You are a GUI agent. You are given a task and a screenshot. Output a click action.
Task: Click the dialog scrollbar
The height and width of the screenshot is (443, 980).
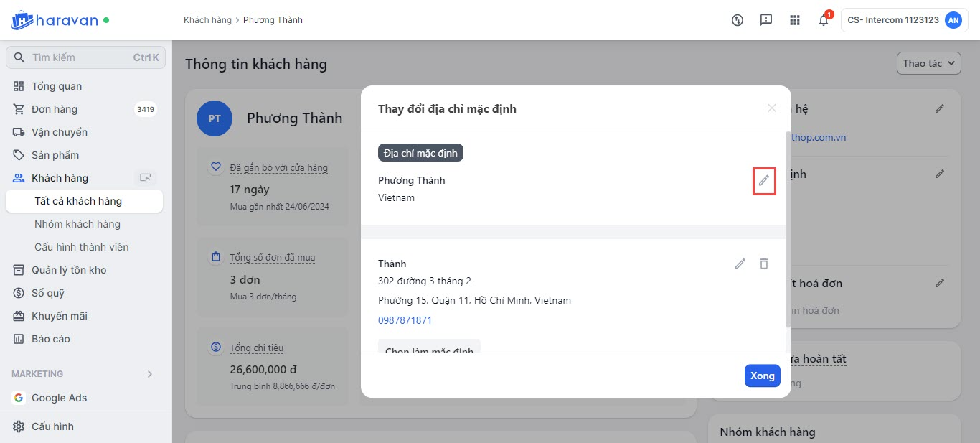tap(788, 230)
